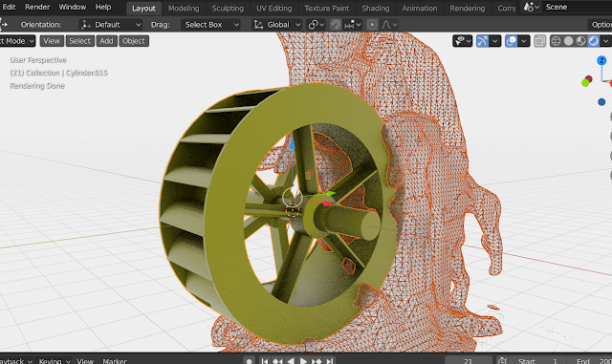The width and height of the screenshot is (612, 364).
Task: Open selectability and visibility dropdown icon
Action: pyautogui.click(x=463, y=41)
